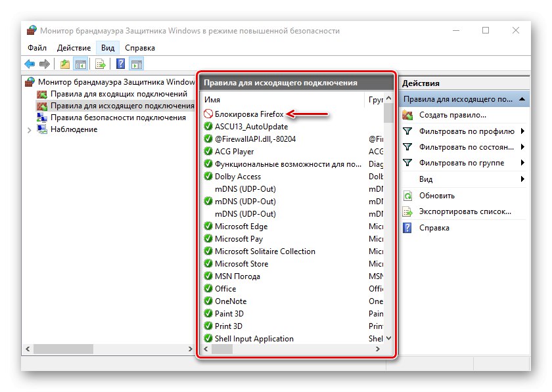Toggle the Action pane toolbar icon
This screenshot has height=392, width=552.
(x=137, y=64)
